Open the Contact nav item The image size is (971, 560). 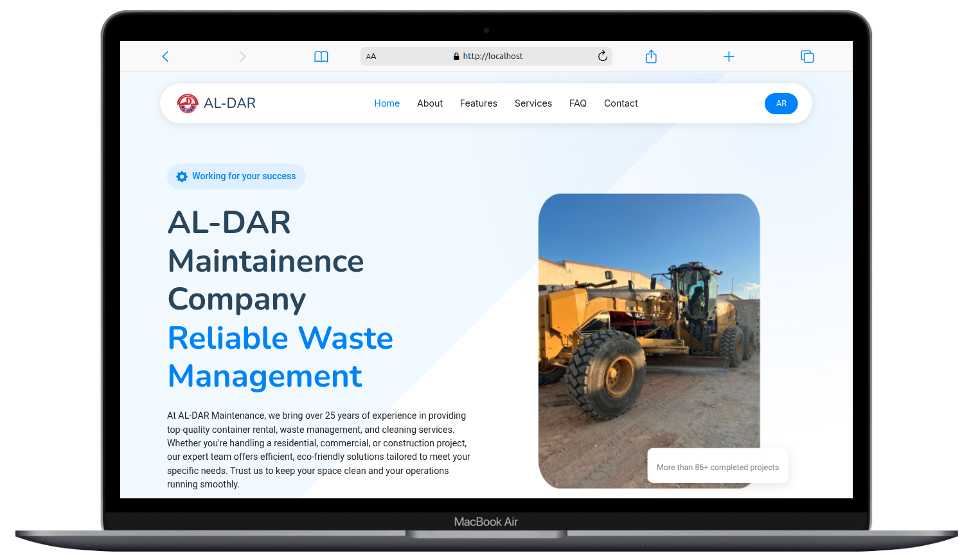coord(621,103)
